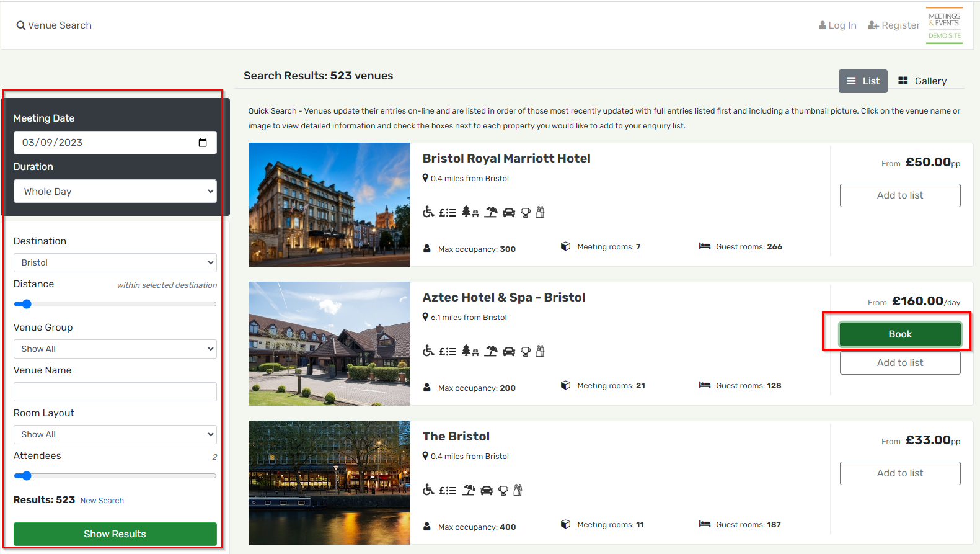Click trophy icon for The Bristol

click(x=503, y=491)
